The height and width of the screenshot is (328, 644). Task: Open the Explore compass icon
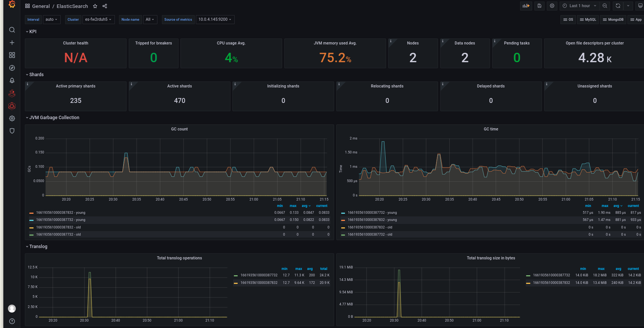pos(12,68)
